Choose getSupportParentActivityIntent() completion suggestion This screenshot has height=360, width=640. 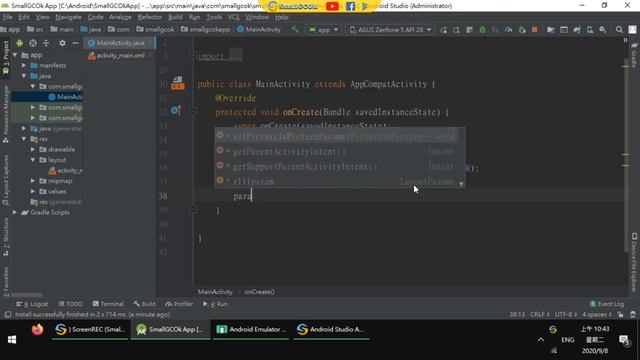340,167
